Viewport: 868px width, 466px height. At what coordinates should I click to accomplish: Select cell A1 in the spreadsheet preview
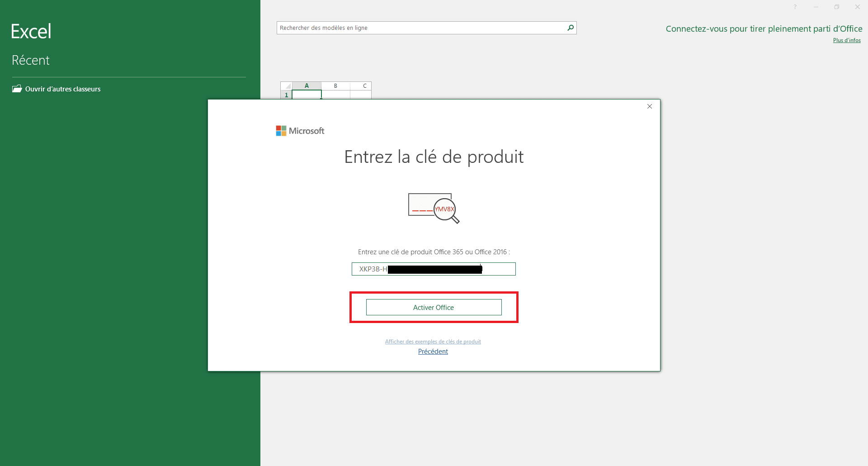(307, 95)
